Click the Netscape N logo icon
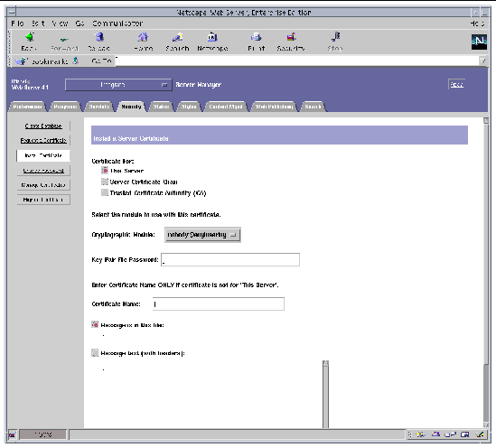The height and width of the screenshot is (448, 496). coord(479,42)
